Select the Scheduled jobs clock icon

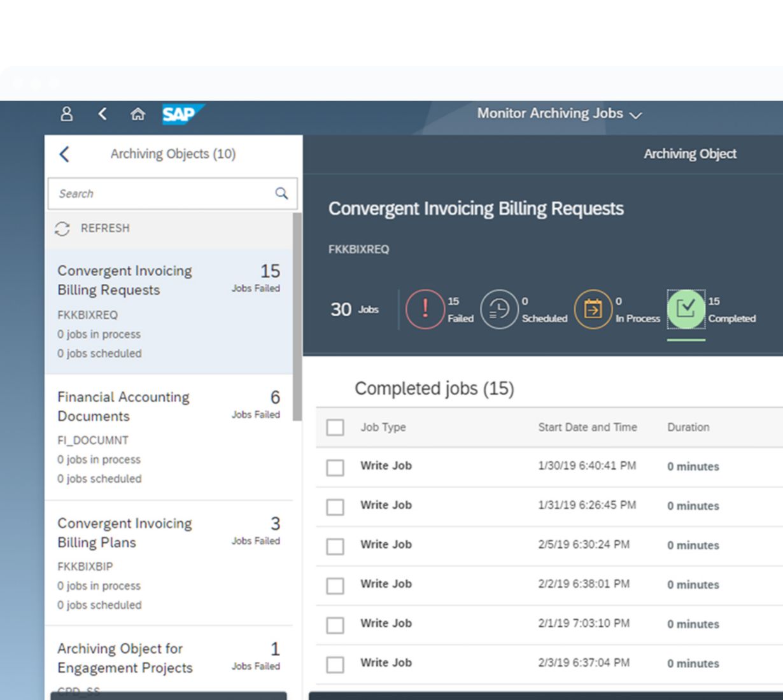tap(499, 309)
